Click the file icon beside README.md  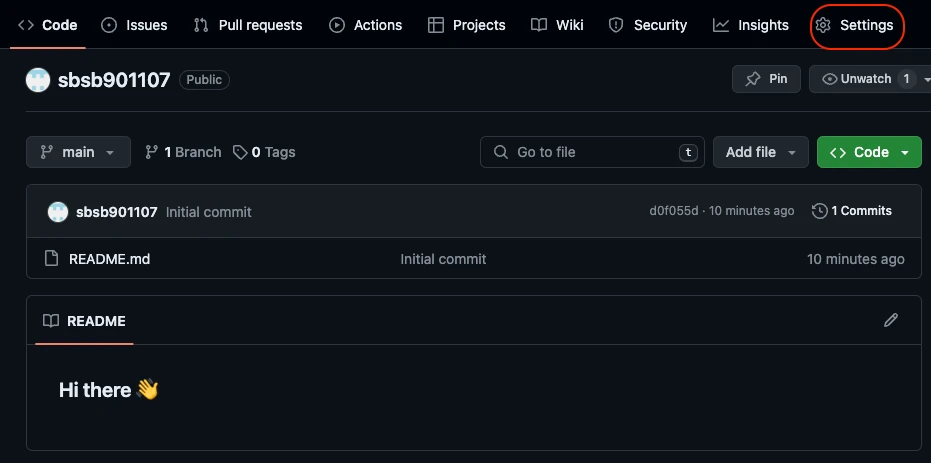[52, 258]
